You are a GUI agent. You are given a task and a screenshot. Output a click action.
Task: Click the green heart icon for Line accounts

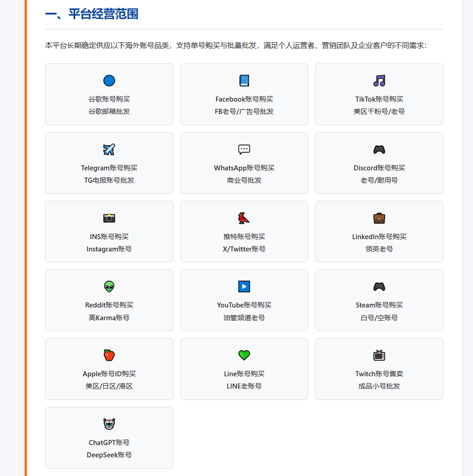(x=244, y=355)
